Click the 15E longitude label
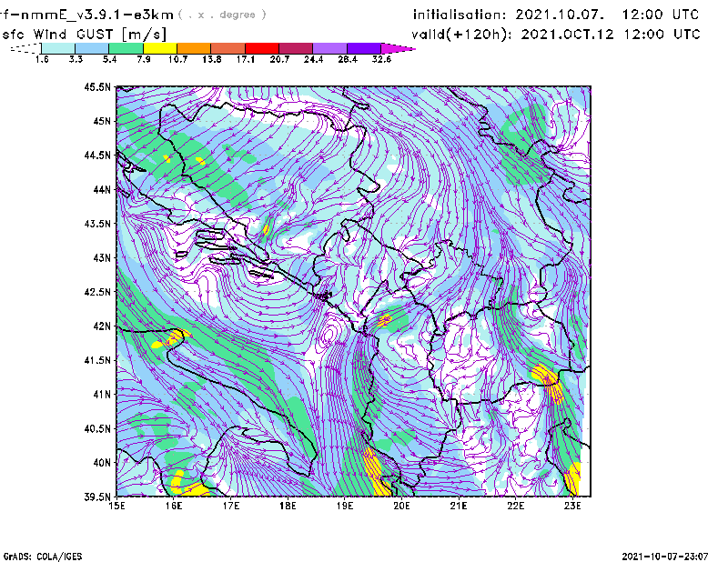This screenshot has width=728, height=562. (116, 506)
